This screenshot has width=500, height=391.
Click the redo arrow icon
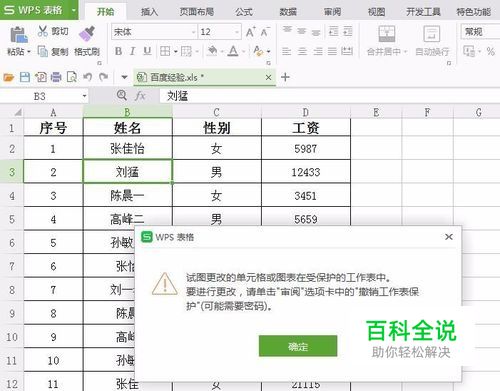click(104, 77)
